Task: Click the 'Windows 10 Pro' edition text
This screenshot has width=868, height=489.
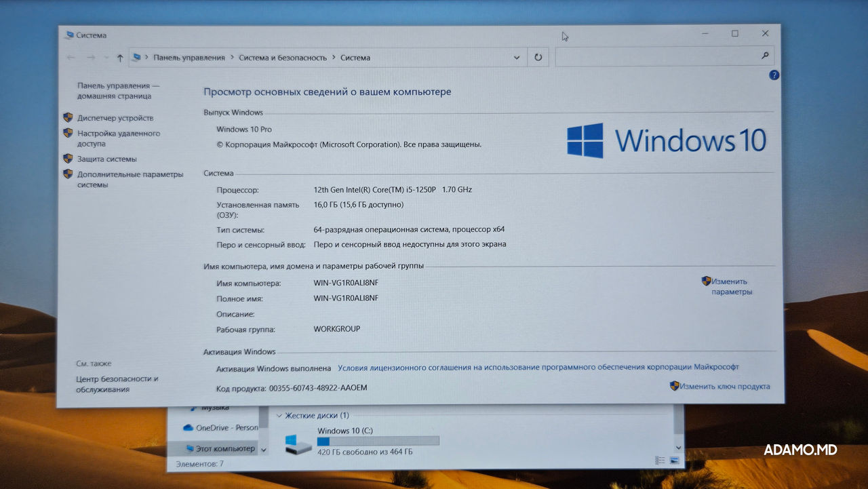Action: (244, 129)
